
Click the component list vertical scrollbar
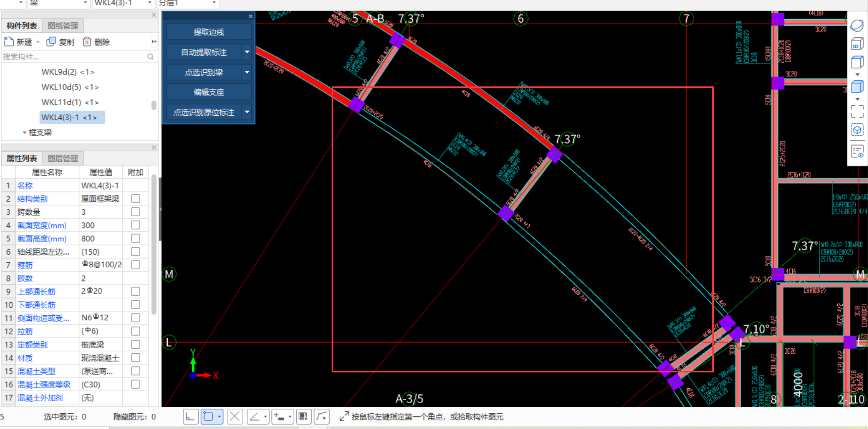click(154, 105)
